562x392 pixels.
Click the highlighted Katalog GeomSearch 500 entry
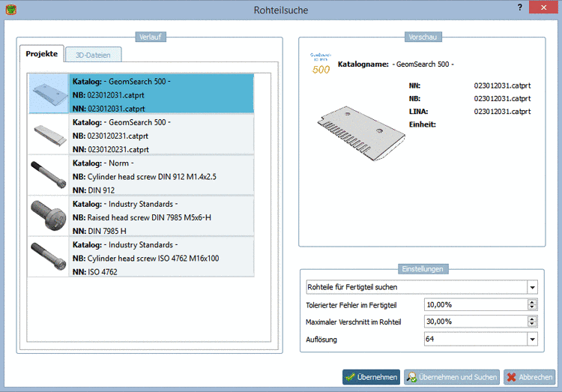162,94
